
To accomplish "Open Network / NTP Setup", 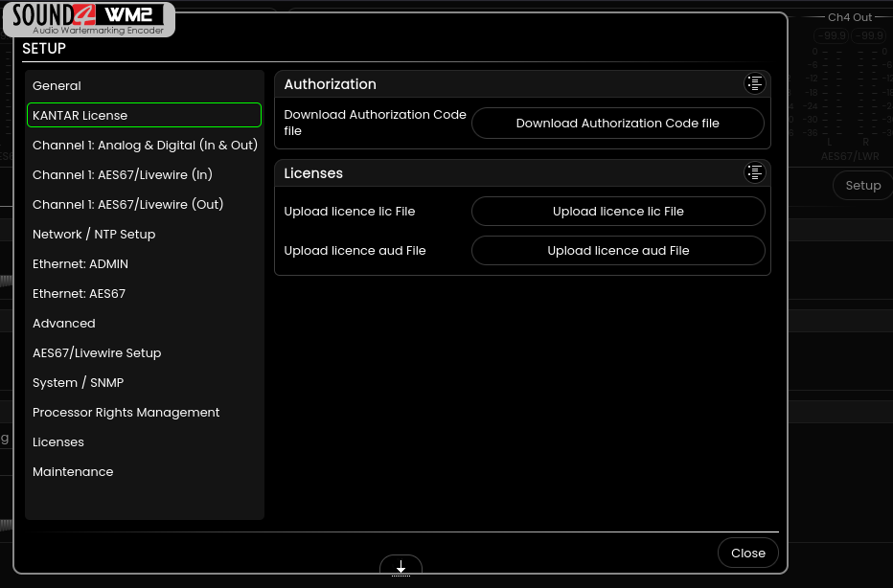I will click(144, 234).
